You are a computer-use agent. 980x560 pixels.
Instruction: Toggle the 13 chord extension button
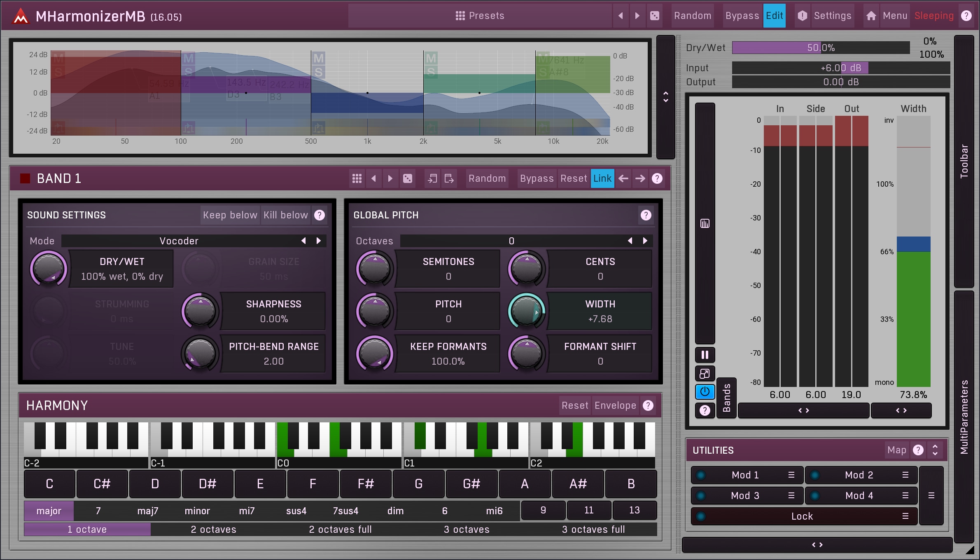coord(635,510)
